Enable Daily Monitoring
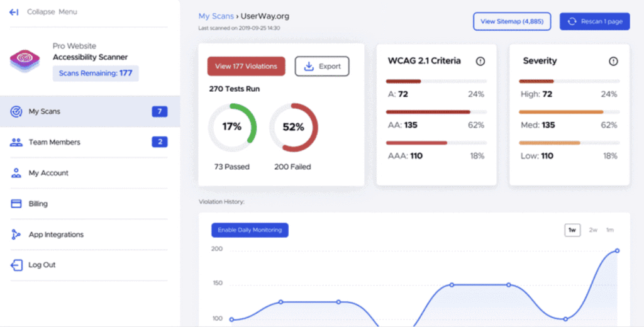The width and height of the screenshot is (644, 327). 250,230
